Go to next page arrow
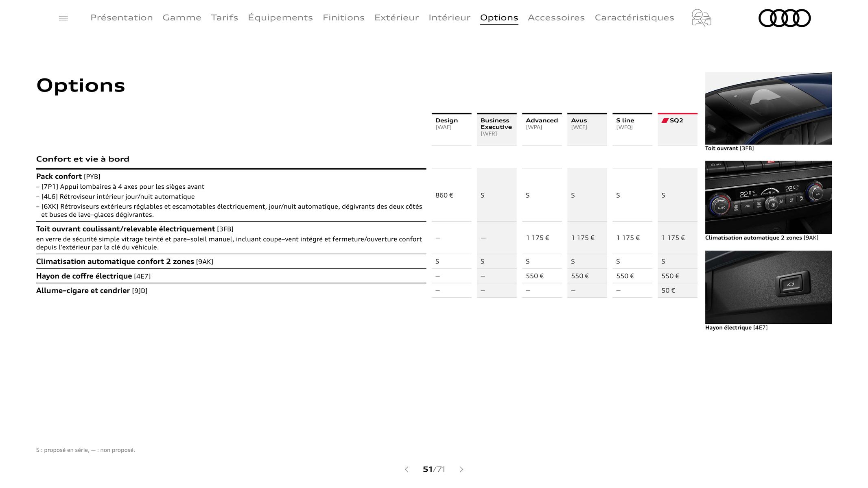 pos(461,469)
